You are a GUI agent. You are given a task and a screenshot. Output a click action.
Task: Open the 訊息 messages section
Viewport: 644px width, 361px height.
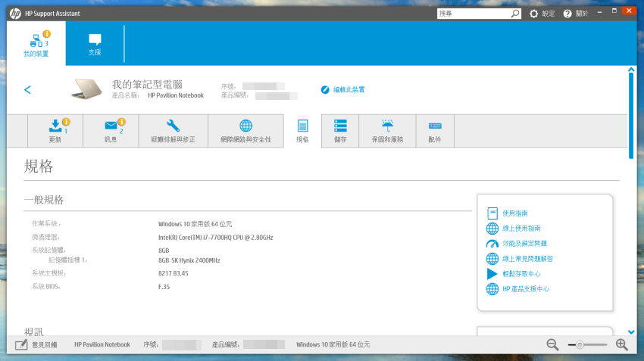[x=111, y=131]
